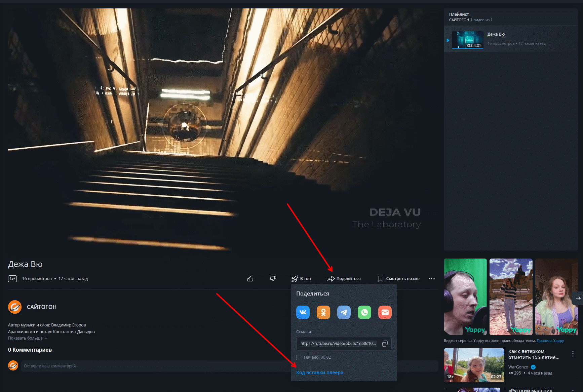This screenshot has height=392, width=583.
Task: Share via WhatsApp icon
Action: click(x=364, y=312)
